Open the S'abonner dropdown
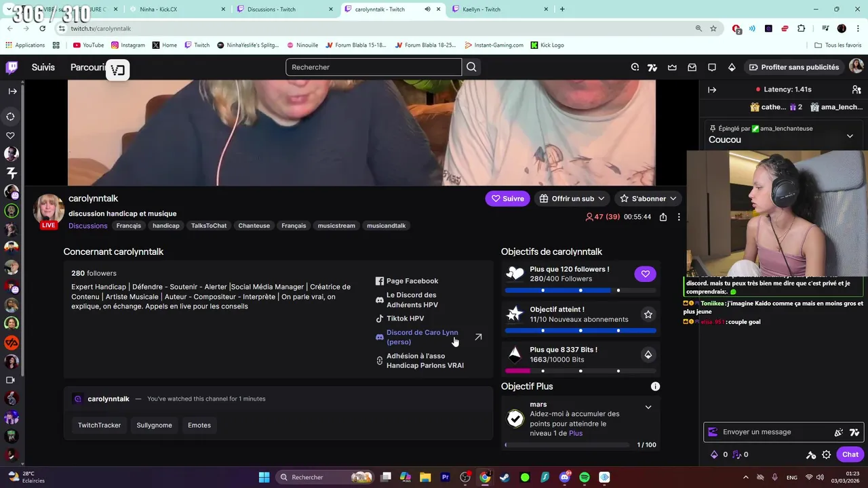 pos(648,199)
